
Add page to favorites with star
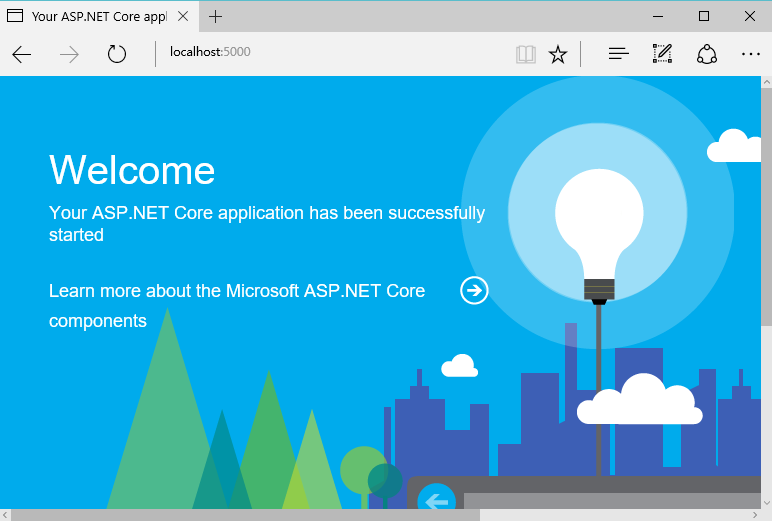point(558,54)
